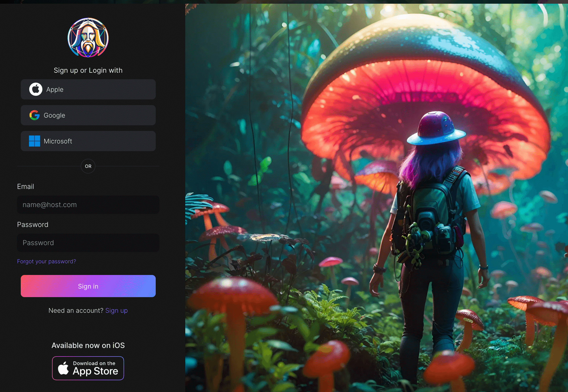Toggle the Apple sign-in option
This screenshot has height=392, width=568.
click(88, 89)
